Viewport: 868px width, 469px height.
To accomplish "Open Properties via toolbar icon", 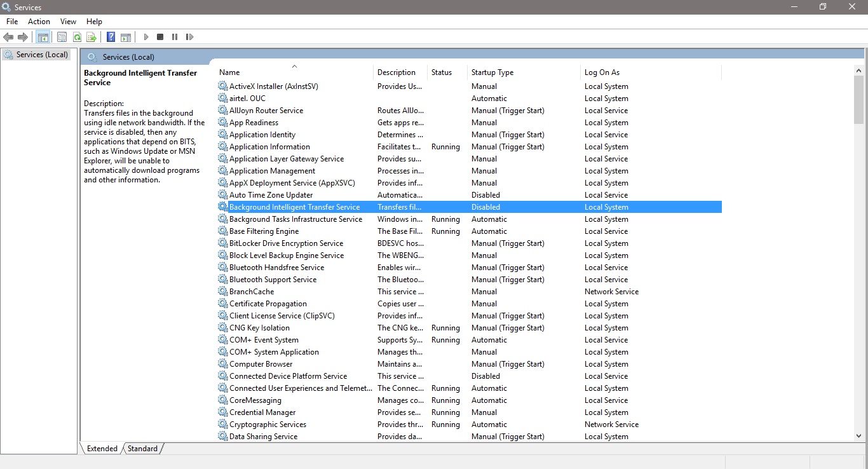I will point(62,37).
